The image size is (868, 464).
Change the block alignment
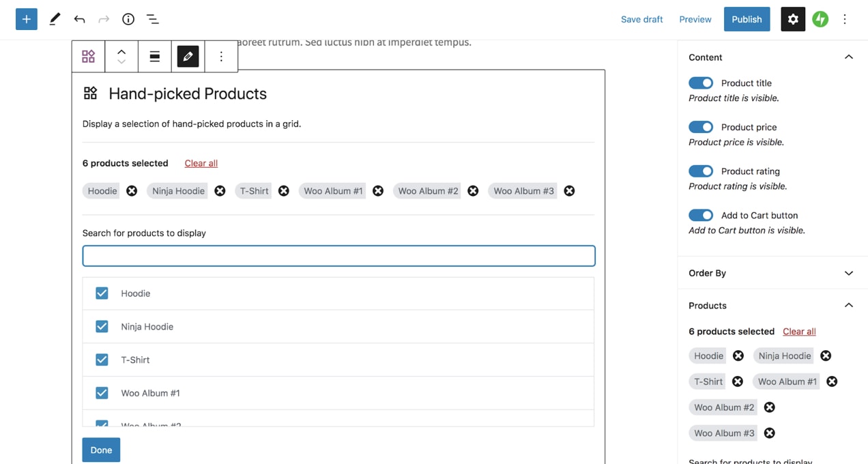tap(154, 56)
